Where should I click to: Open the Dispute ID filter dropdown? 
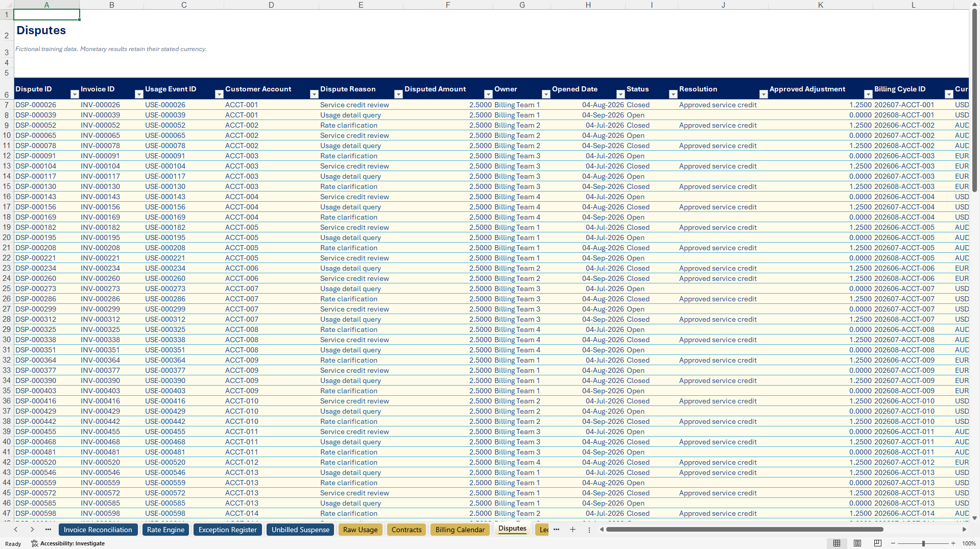click(x=75, y=94)
